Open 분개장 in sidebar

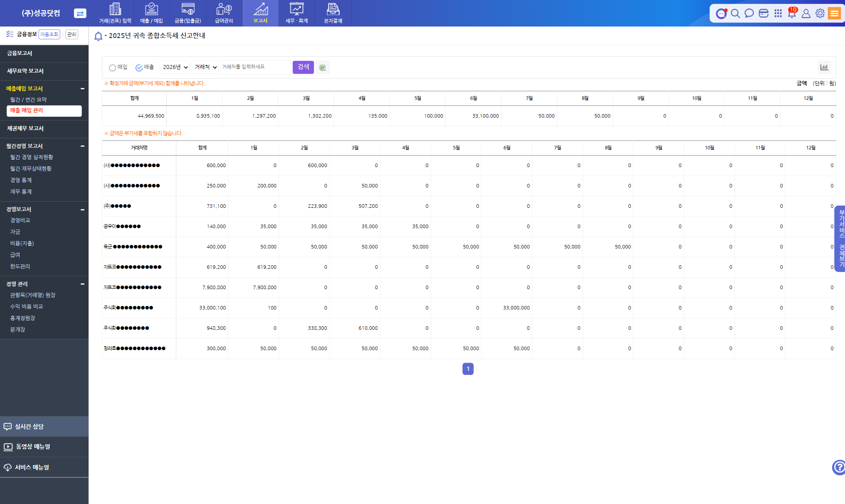click(x=18, y=330)
